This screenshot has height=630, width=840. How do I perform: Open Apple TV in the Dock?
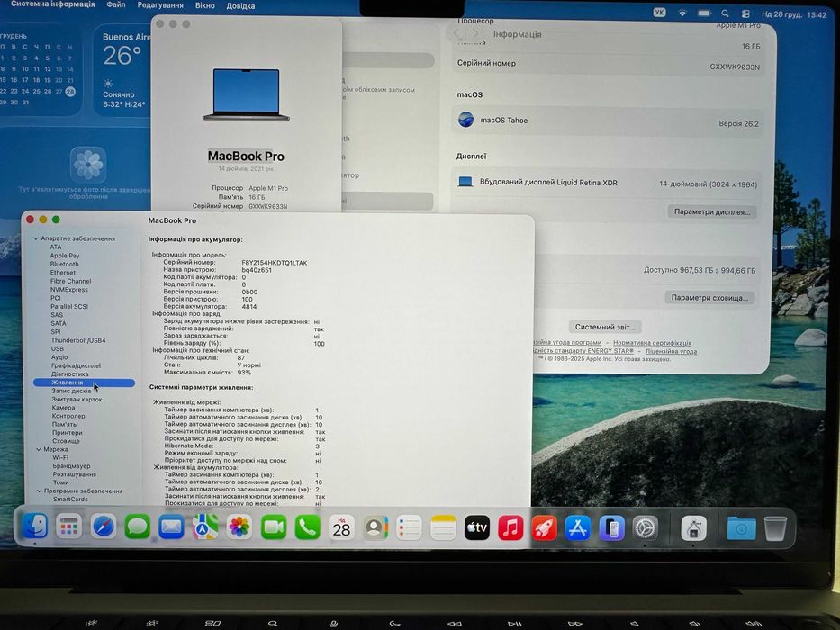point(477,527)
